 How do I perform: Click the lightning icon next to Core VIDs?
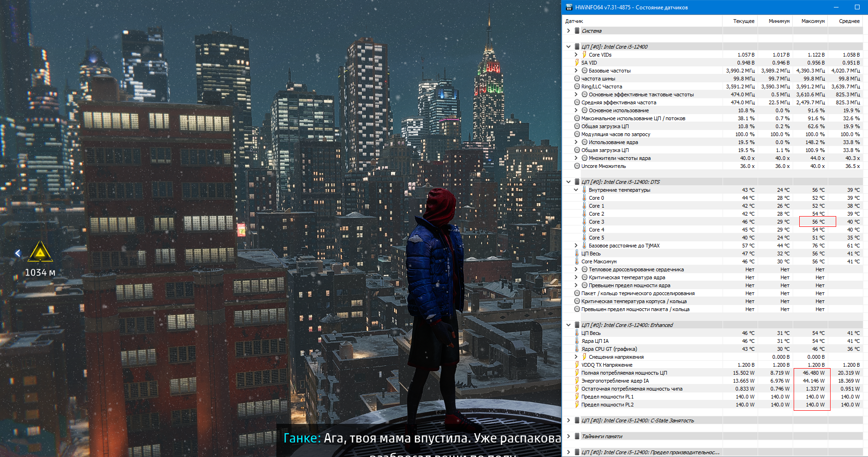(x=584, y=55)
